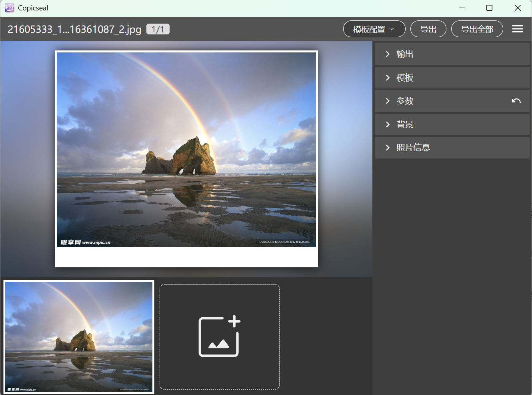Screen dimensions: 532x395
Task: Open the hamburger main menu
Action: [x=517, y=29]
